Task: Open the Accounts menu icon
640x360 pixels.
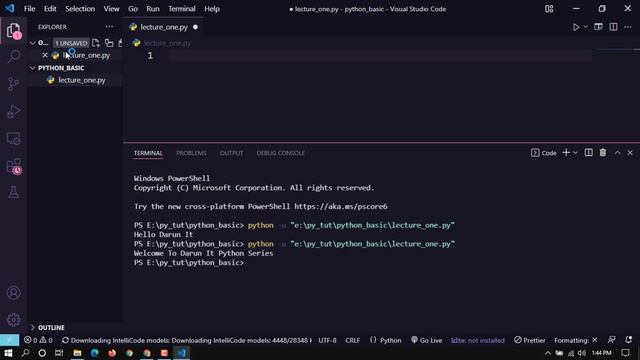Action: coord(13,293)
